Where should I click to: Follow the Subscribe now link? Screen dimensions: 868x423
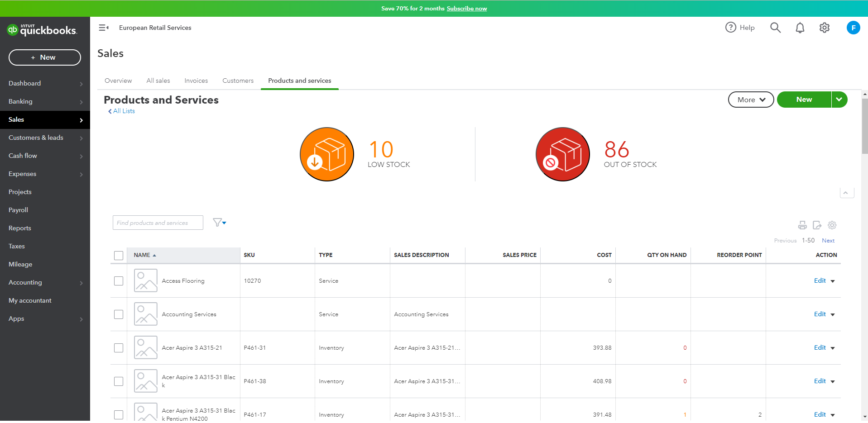[x=467, y=9]
